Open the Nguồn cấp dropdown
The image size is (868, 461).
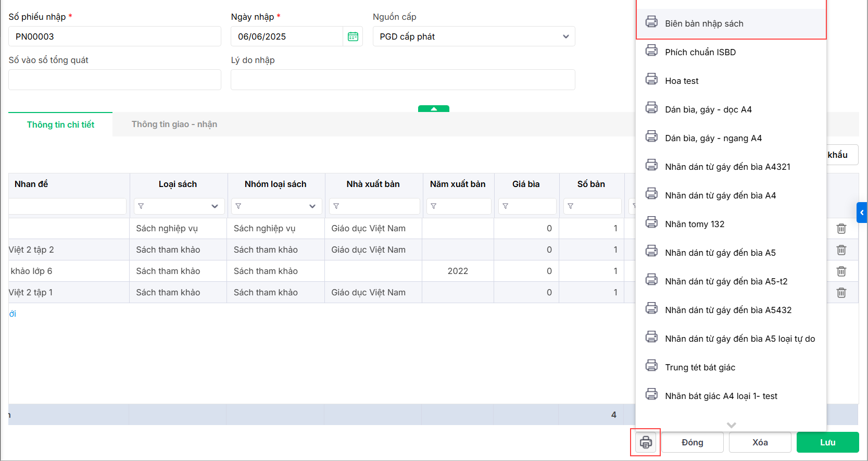tap(565, 36)
